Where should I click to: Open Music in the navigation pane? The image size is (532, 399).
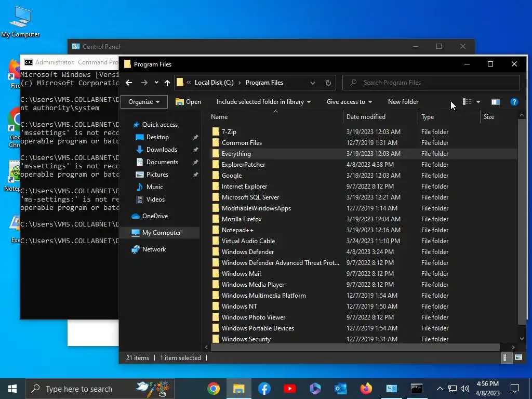pyautogui.click(x=155, y=187)
